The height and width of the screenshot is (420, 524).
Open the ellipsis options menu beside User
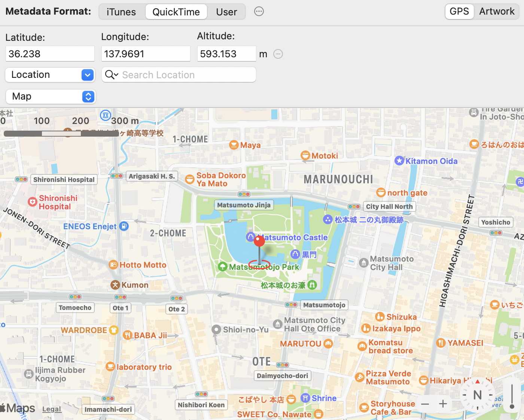pyautogui.click(x=259, y=12)
